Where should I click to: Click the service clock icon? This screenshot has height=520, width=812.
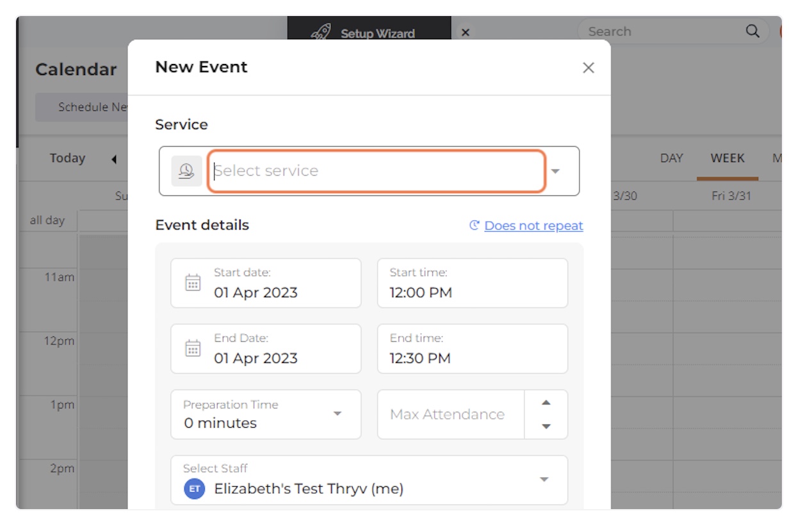click(186, 171)
